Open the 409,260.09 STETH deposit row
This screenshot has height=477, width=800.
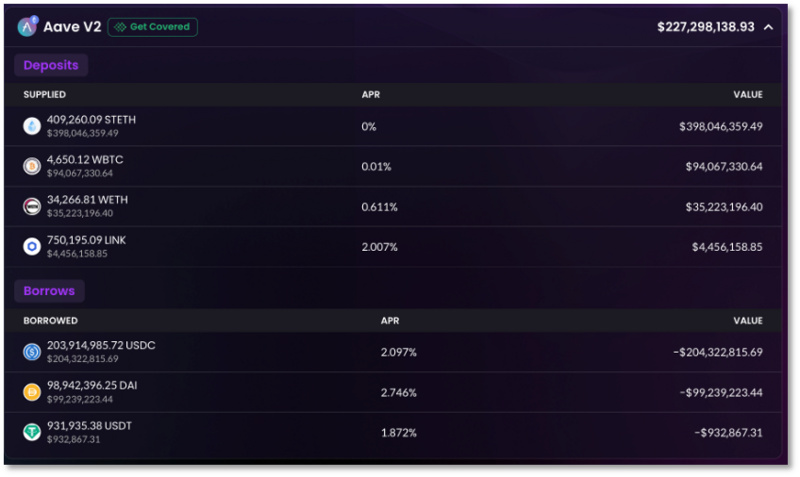click(393, 126)
